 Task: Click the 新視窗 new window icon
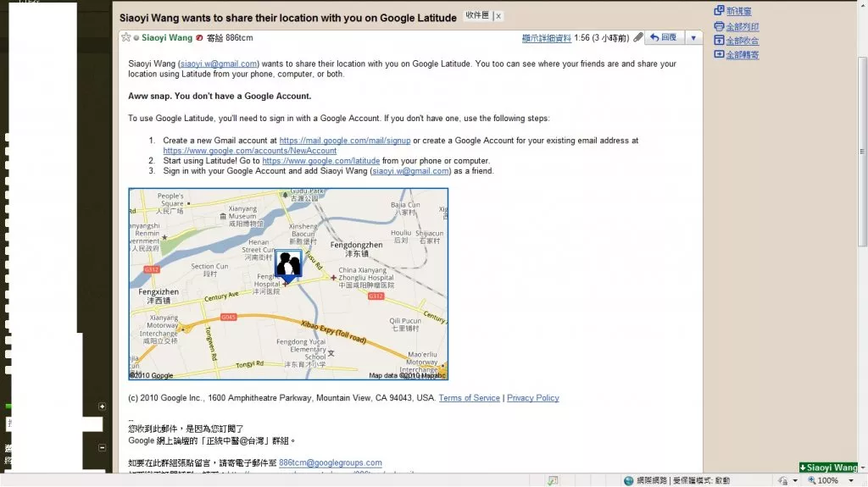pyautogui.click(x=719, y=10)
